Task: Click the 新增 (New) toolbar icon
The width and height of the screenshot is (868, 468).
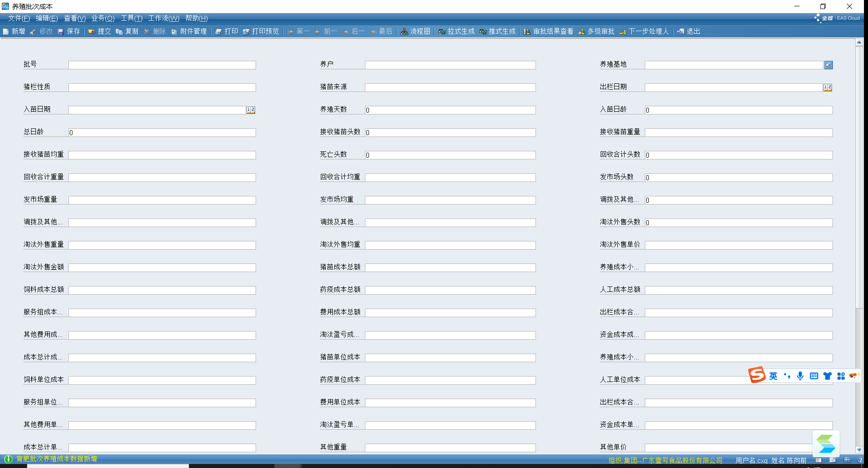Action: click(6, 32)
